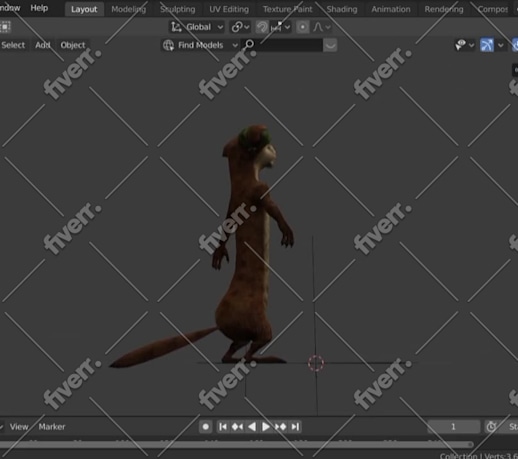The image size is (518, 459).
Task: Toggle the viewport overlays button
Action: pyautogui.click(x=515, y=45)
